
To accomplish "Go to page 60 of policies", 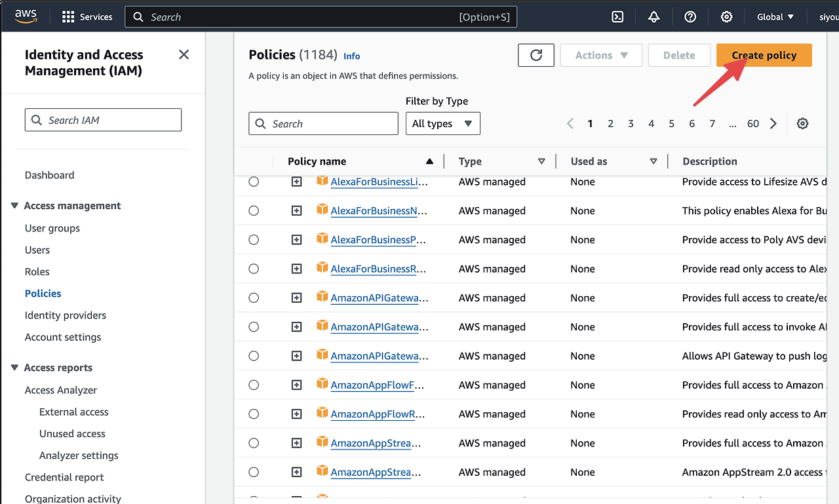I will point(753,123).
